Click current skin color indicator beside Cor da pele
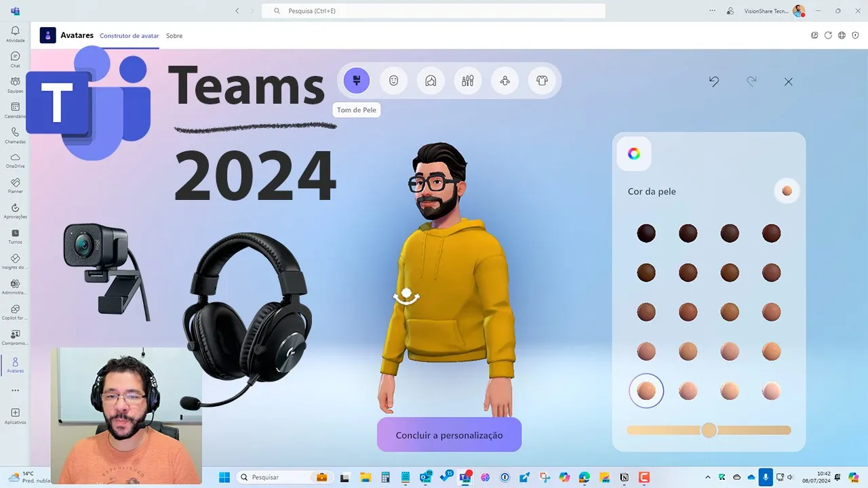This screenshot has height=488, width=868. [787, 191]
